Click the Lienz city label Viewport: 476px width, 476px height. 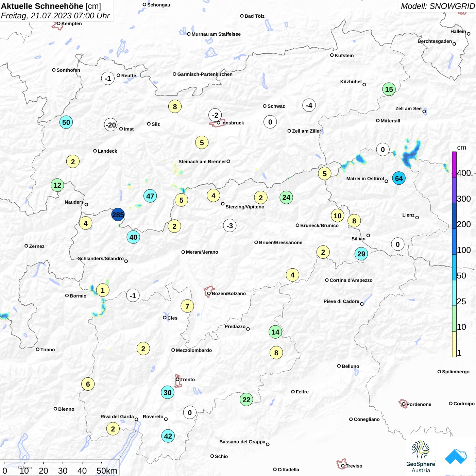tap(408, 215)
